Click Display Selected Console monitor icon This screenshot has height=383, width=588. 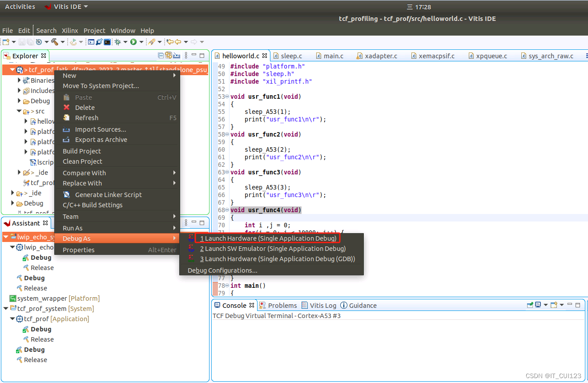pyautogui.click(x=538, y=305)
